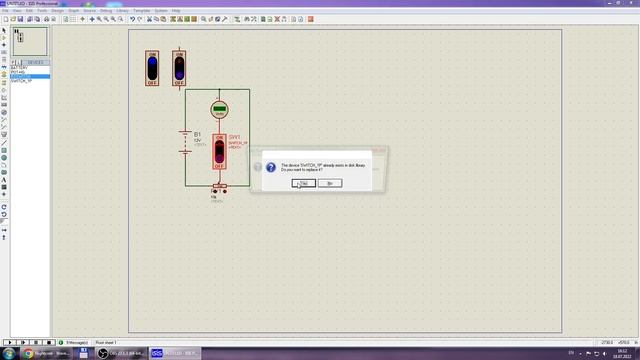Open the Edit menu

[29, 11]
